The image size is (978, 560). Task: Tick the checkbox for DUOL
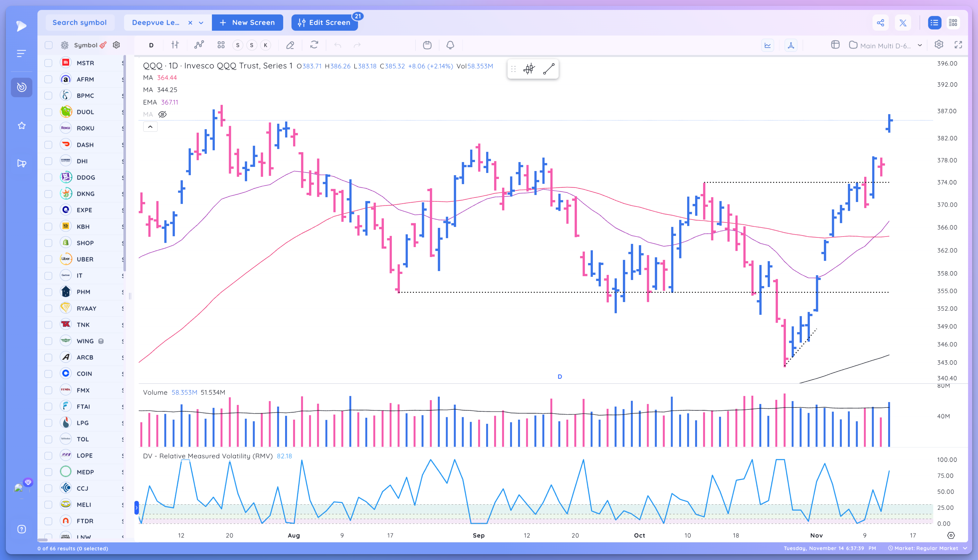(49, 112)
